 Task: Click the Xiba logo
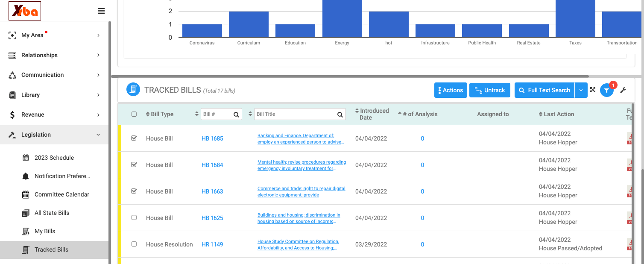(25, 11)
